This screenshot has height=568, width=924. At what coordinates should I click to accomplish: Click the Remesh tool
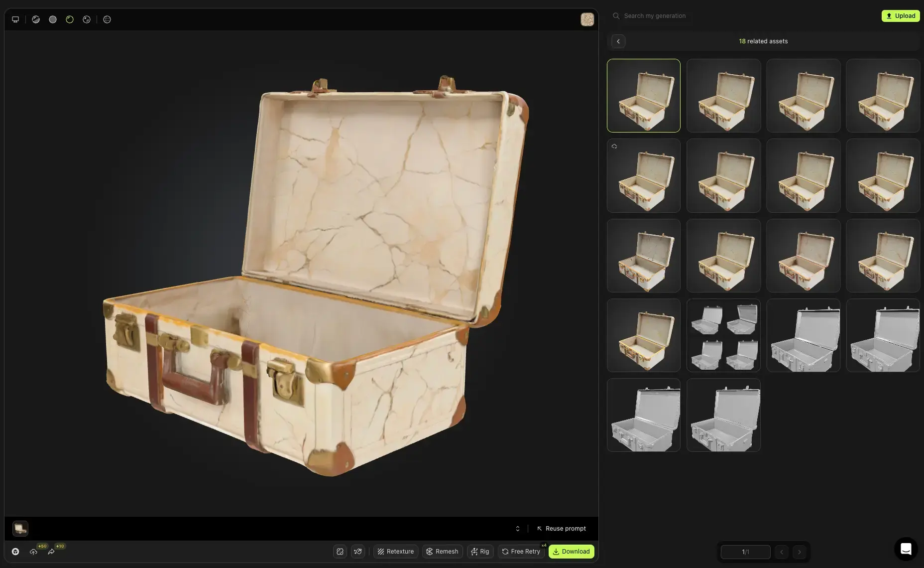[x=442, y=552]
